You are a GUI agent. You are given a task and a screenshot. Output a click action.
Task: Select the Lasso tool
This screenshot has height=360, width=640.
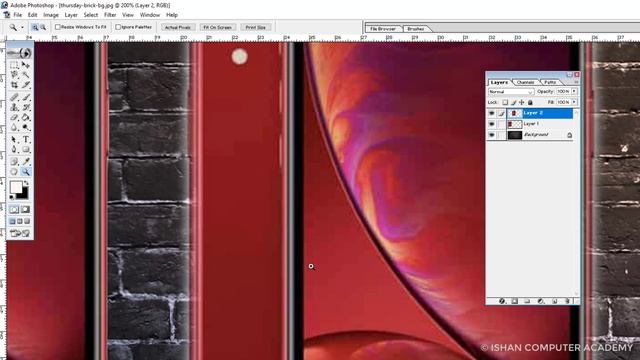[x=14, y=75]
